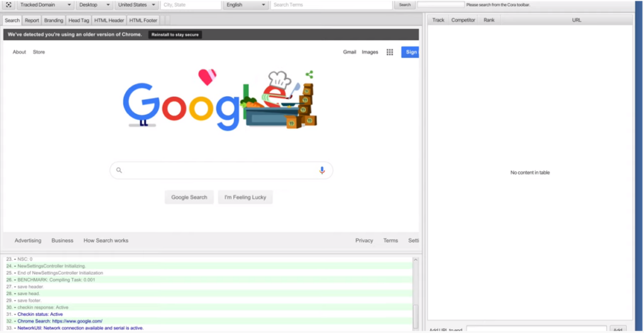644x333 pixels.
Task: Click the I'm Feeling Lucky button
Action: coord(245,197)
